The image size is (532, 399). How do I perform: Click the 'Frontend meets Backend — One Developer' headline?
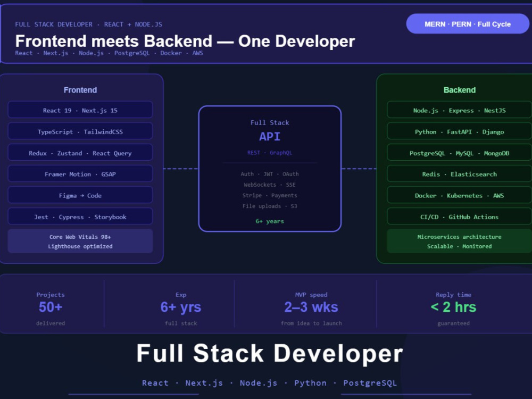(185, 41)
